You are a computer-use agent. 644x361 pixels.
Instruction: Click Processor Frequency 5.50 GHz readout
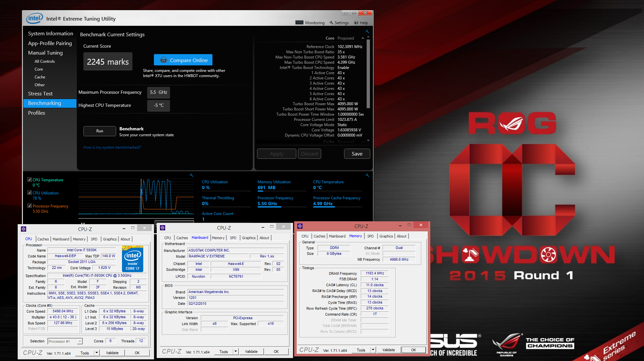pyautogui.click(x=267, y=204)
